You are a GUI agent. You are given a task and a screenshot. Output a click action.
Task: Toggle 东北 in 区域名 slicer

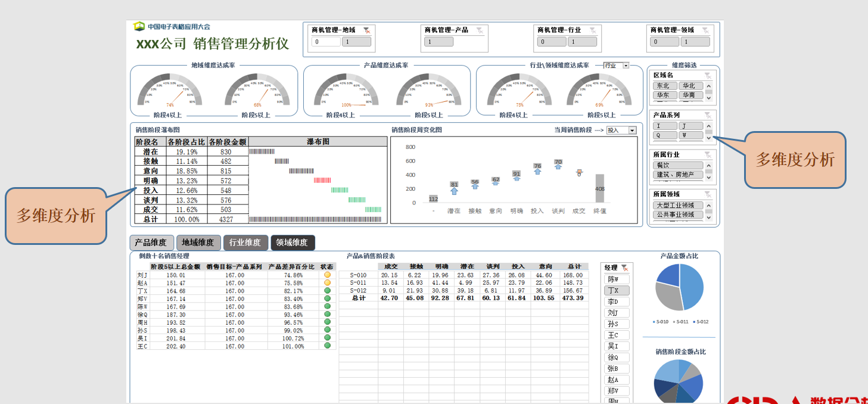pyautogui.click(x=665, y=86)
